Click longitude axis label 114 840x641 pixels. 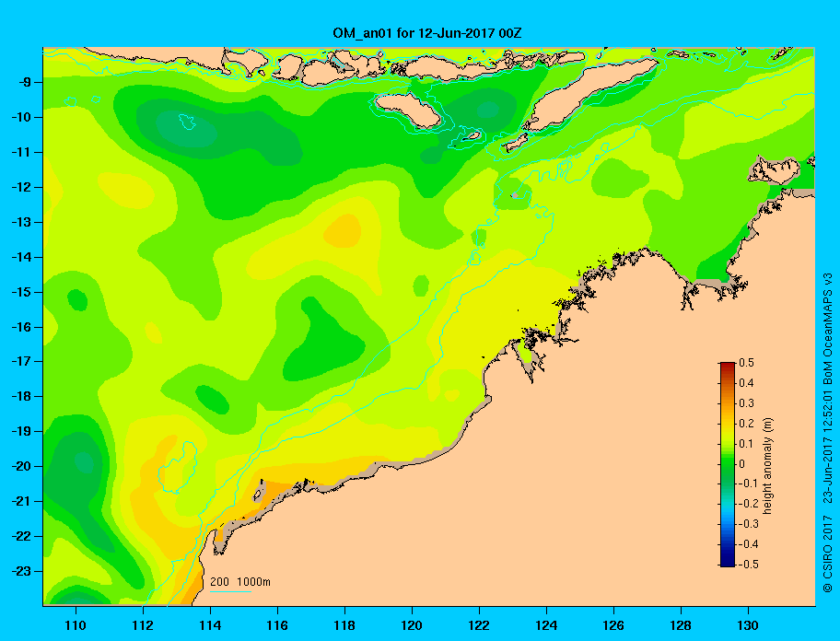(x=210, y=625)
